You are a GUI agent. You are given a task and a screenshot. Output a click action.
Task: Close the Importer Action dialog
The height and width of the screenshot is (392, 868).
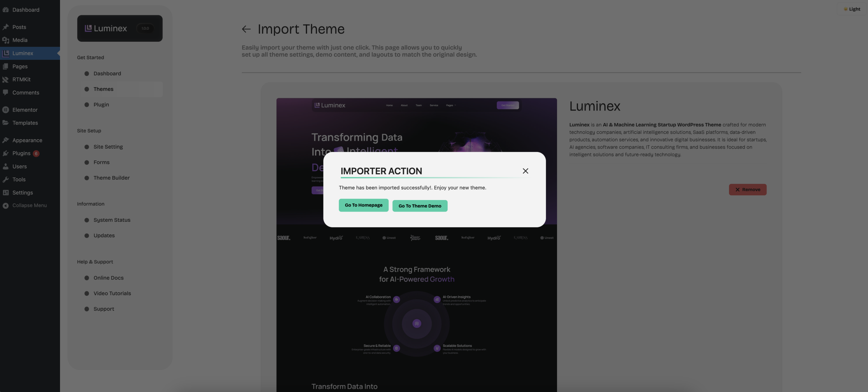(x=525, y=171)
